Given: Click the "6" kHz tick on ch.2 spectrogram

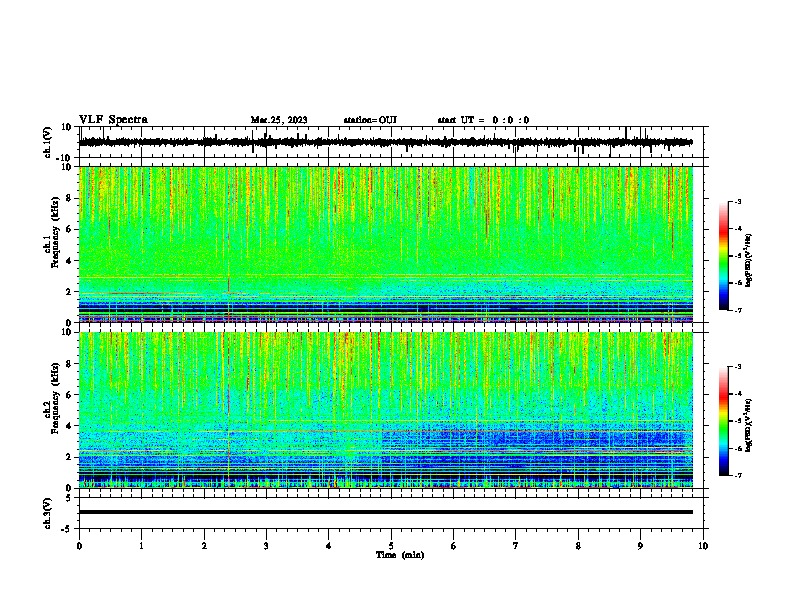Looking at the screenshot, I should (x=71, y=395).
